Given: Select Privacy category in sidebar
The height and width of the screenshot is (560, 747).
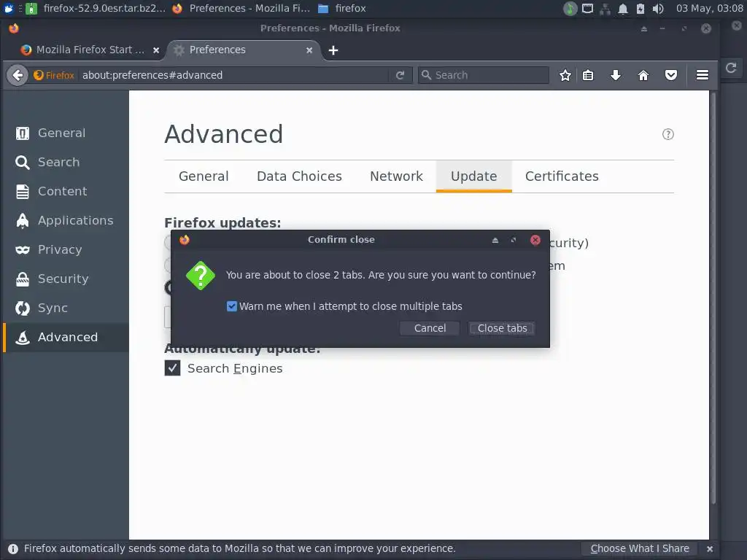Looking at the screenshot, I should [x=64, y=249].
